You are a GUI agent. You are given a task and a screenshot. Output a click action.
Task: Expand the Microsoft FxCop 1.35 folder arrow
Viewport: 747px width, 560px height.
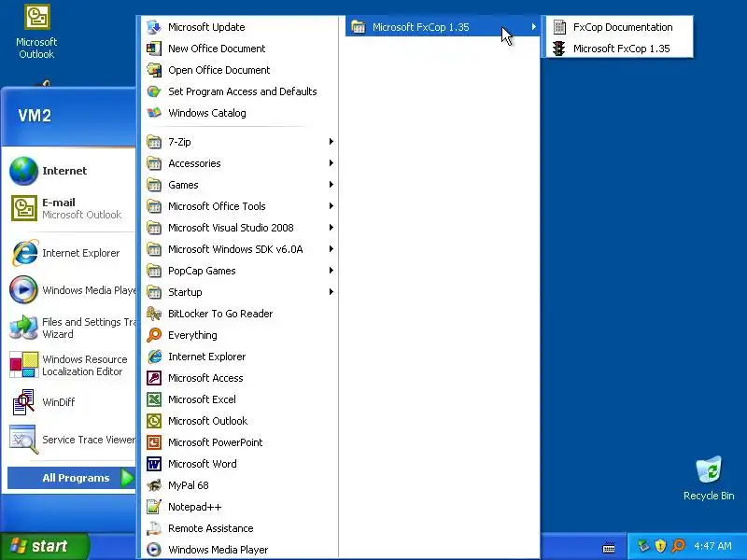533,27
